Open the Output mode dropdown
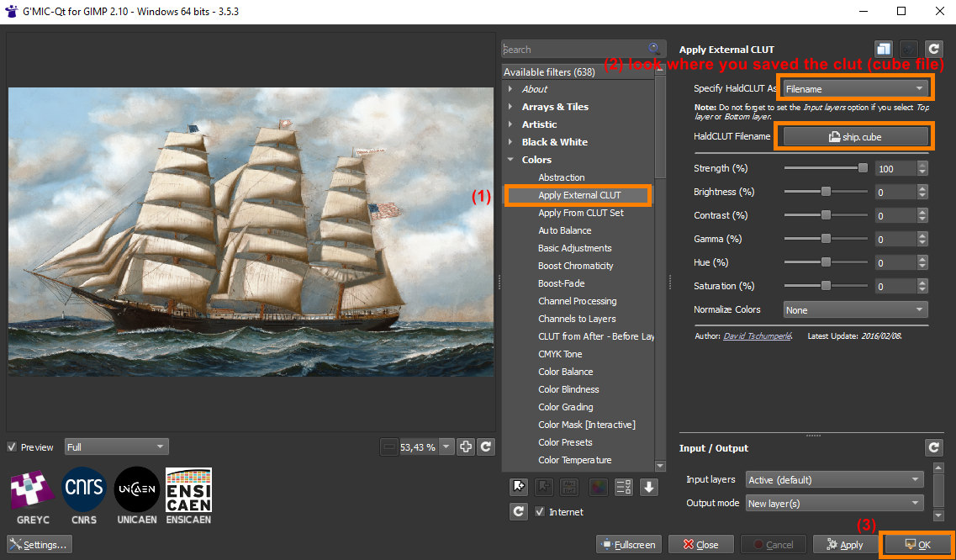 835,504
